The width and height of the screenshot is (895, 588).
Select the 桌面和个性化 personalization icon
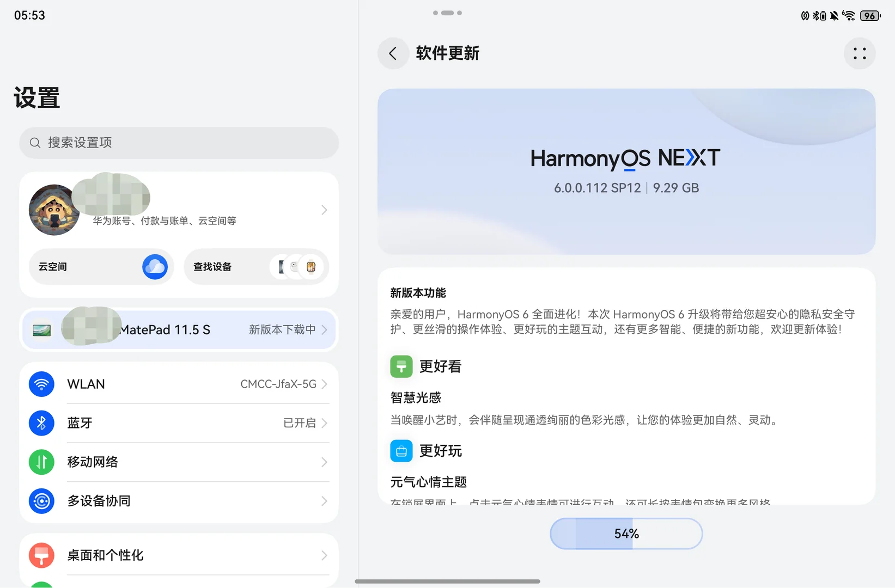(41, 555)
